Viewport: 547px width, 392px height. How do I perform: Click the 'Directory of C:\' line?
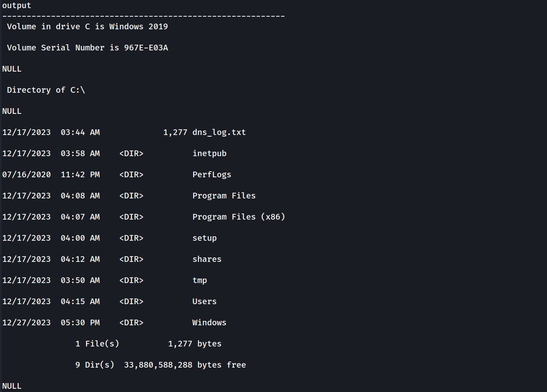point(46,90)
